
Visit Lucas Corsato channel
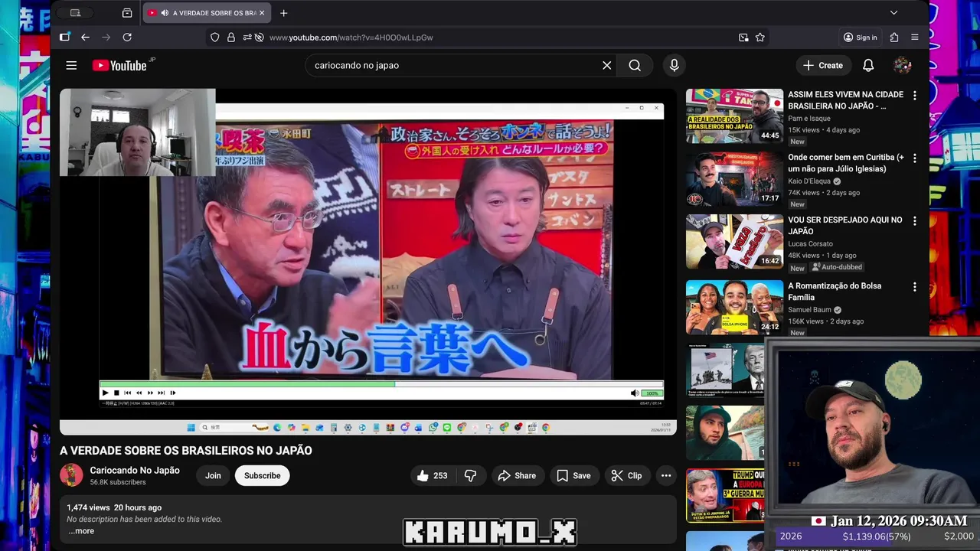point(810,244)
